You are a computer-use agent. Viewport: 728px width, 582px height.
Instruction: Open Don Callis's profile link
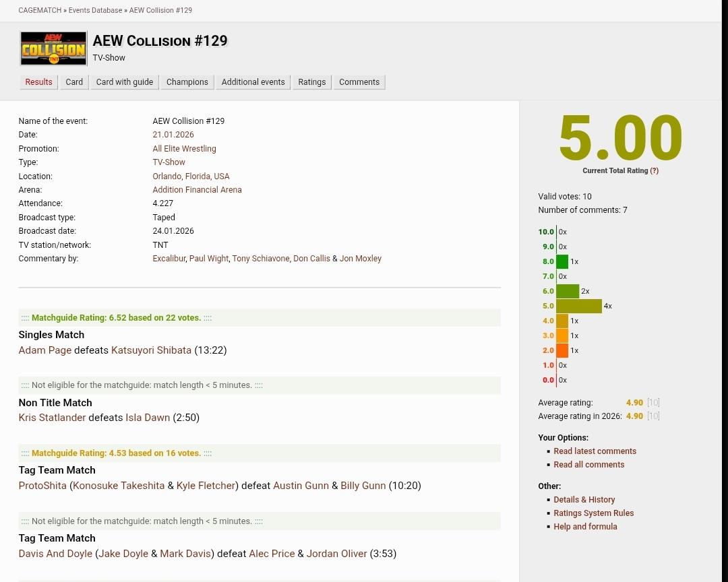click(311, 259)
